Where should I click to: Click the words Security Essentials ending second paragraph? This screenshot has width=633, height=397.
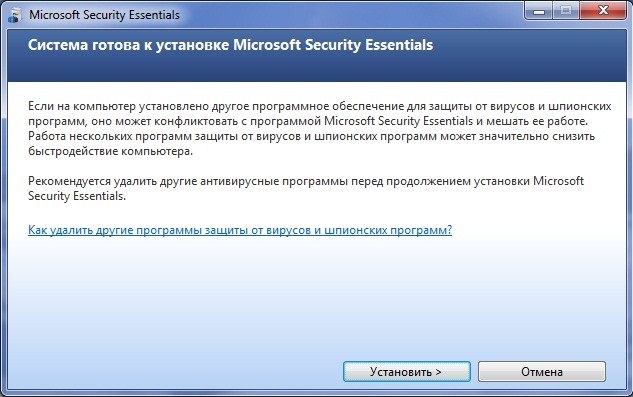click(x=77, y=196)
